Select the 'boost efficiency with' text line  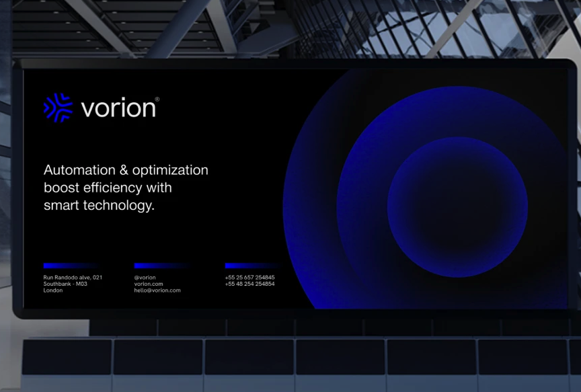[x=108, y=188]
